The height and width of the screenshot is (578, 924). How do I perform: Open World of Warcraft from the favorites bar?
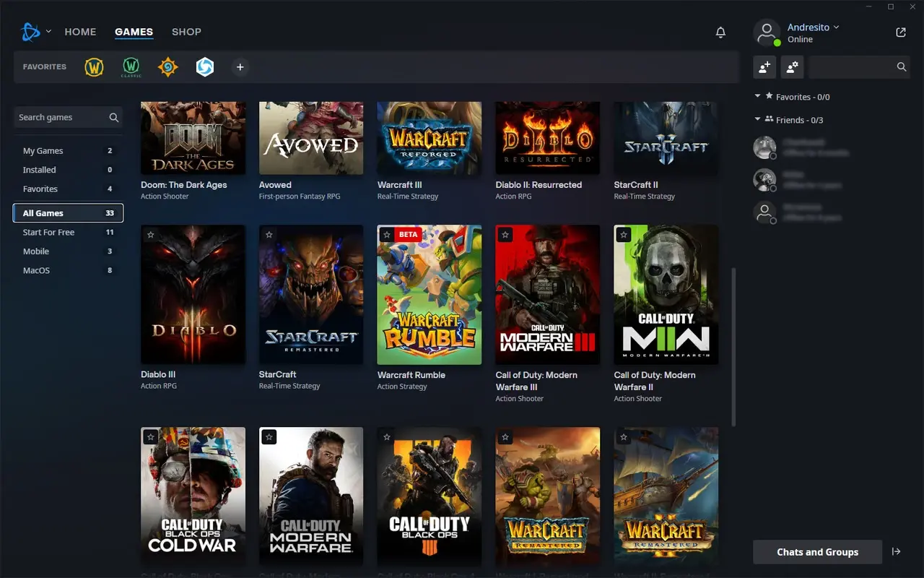point(95,66)
